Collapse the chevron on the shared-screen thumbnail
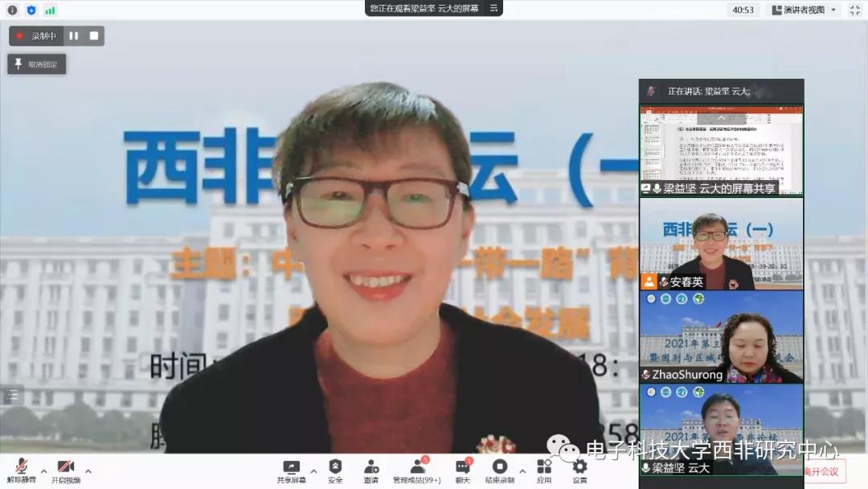This screenshot has height=489, width=868. tap(721, 118)
